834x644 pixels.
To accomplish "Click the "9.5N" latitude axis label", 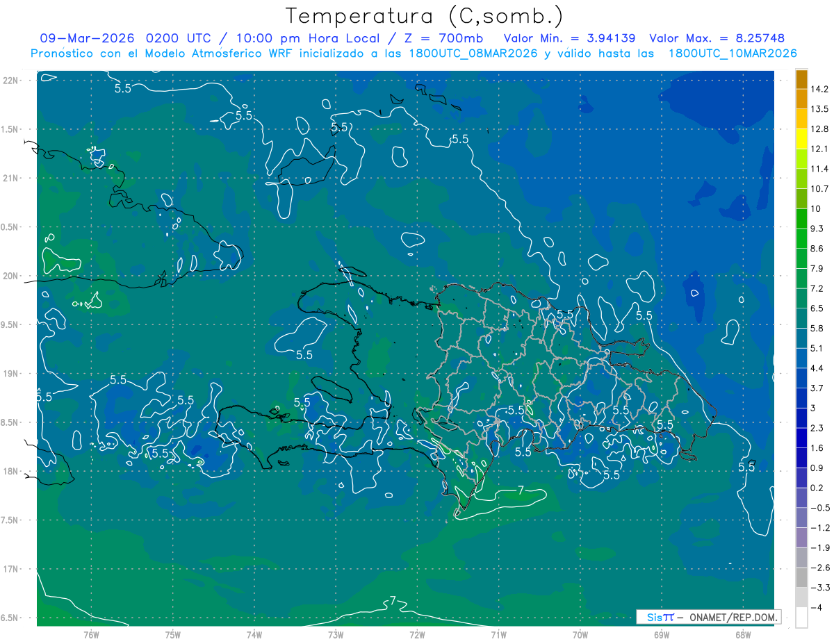I will click(10, 324).
